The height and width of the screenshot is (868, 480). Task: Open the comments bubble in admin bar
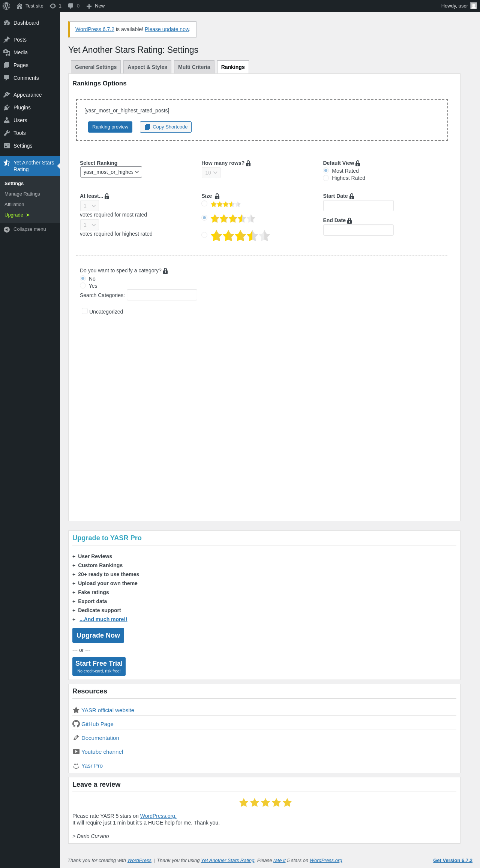[70, 6]
